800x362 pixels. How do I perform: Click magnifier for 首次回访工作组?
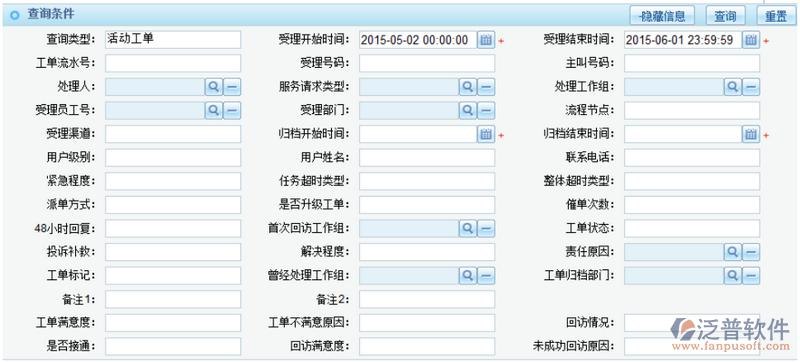click(x=467, y=228)
